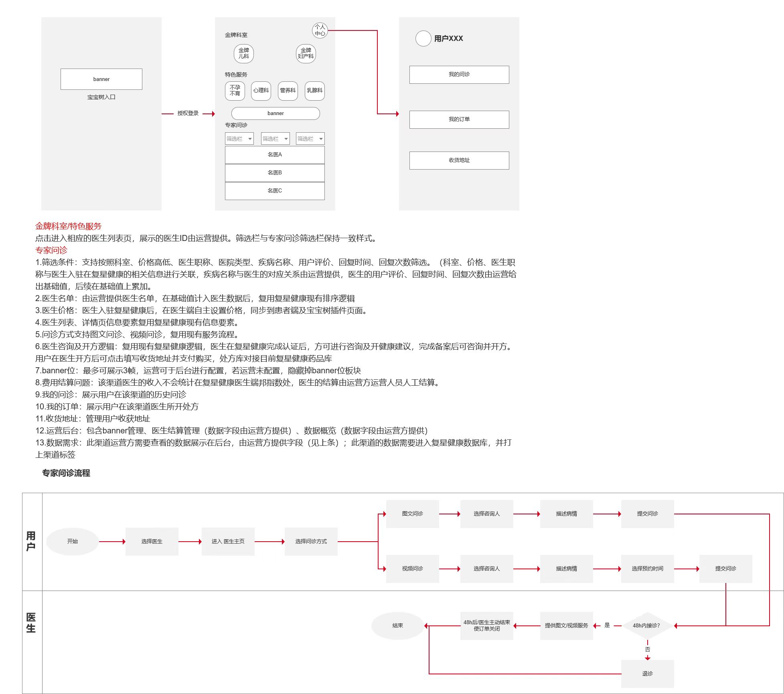Click the rounded banner under 特色服务
Screen dimensions: 784x694
click(x=276, y=113)
